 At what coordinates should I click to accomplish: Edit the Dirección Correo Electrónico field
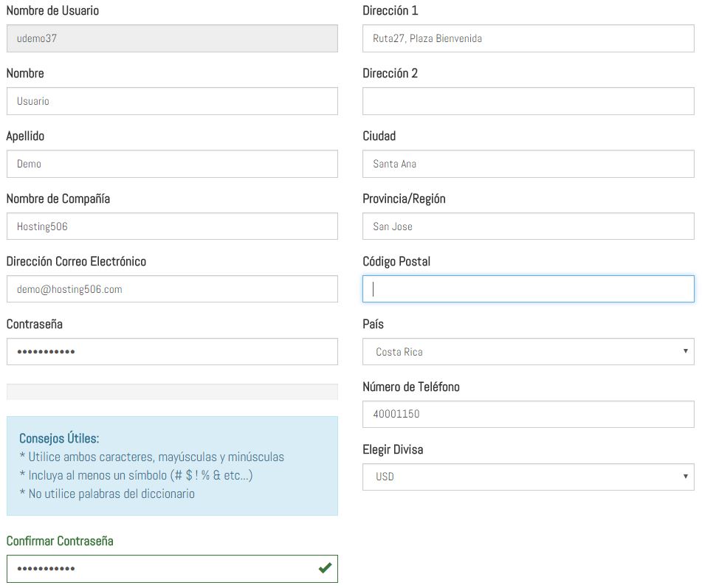click(x=172, y=289)
